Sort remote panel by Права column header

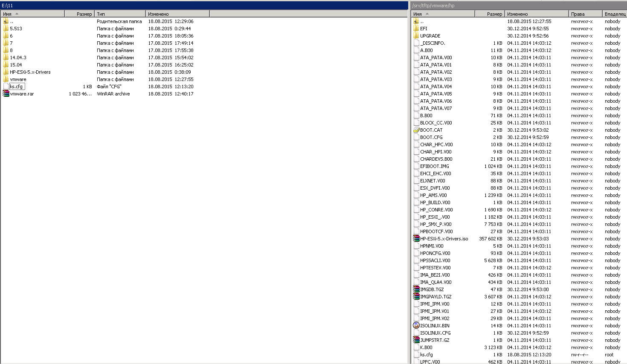click(x=586, y=14)
